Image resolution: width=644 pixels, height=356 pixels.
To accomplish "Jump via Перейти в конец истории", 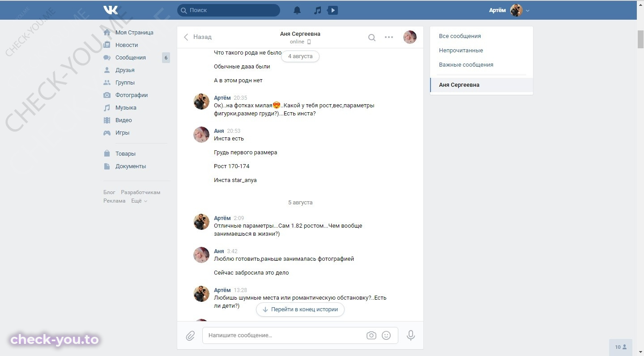I will [x=300, y=309].
